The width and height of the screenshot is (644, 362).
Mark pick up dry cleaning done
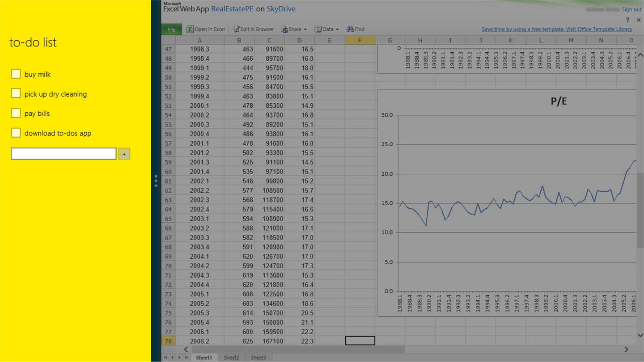click(16, 93)
